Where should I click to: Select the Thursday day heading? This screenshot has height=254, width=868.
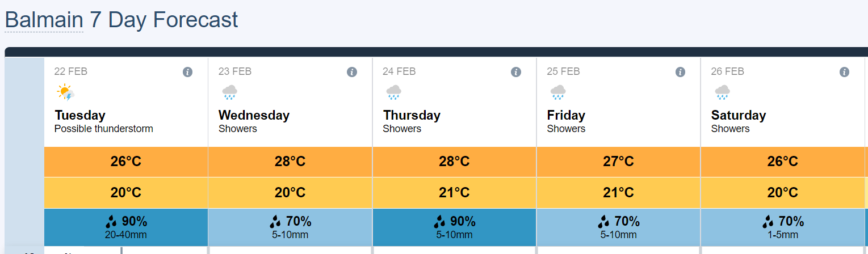[x=412, y=115]
